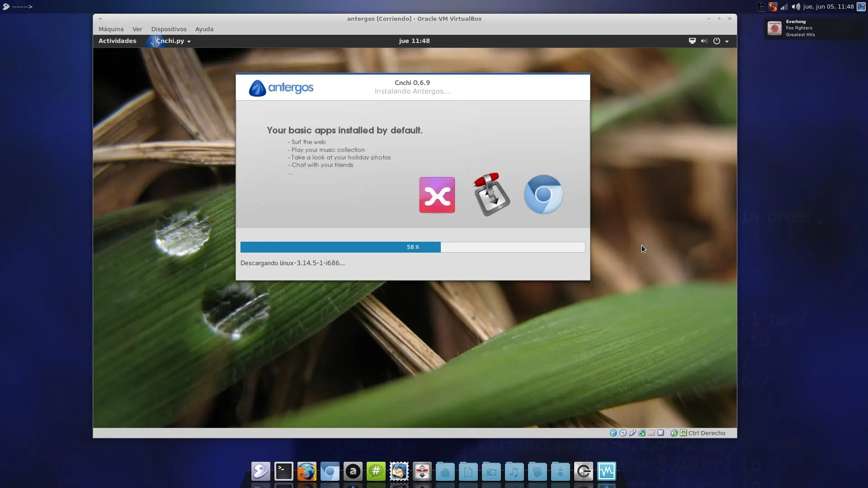
Task: Click the keyboard capture green arrow indicator
Action: 683,433
